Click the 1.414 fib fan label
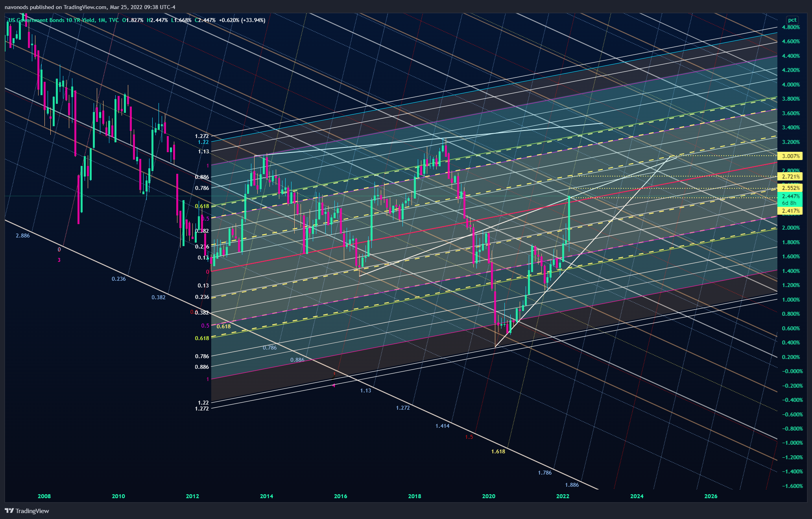This screenshot has width=812, height=519. point(442,426)
